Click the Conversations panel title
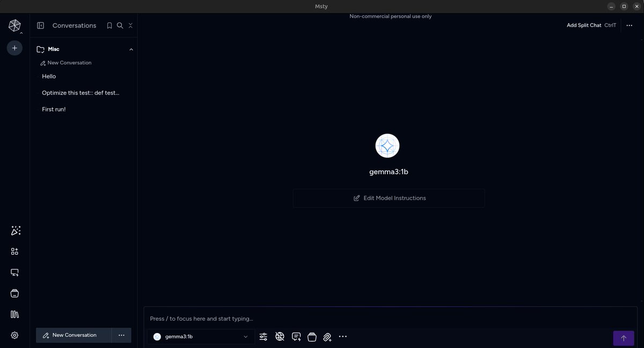Image resolution: width=644 pixels, height=348 pixels. click(x=74, y=25)
